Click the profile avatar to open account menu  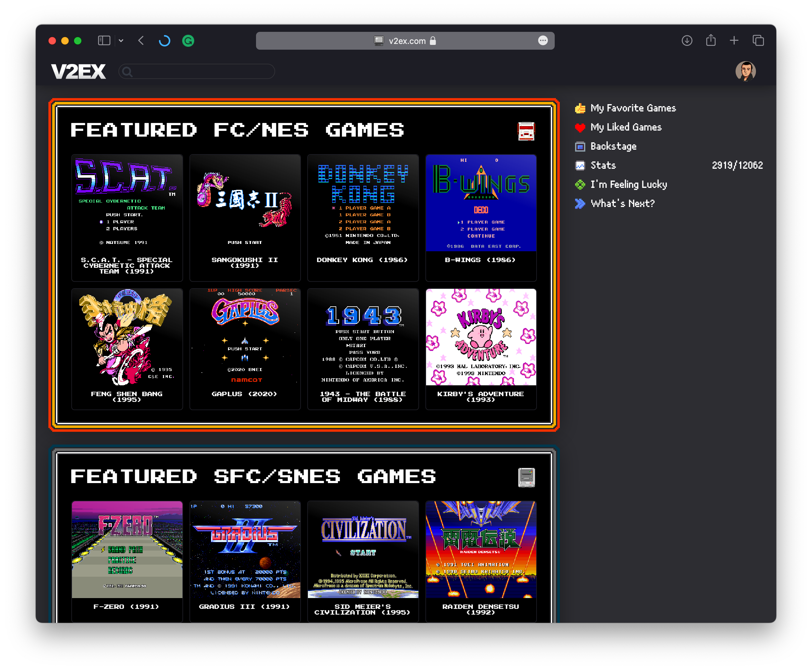pos(746,71)
